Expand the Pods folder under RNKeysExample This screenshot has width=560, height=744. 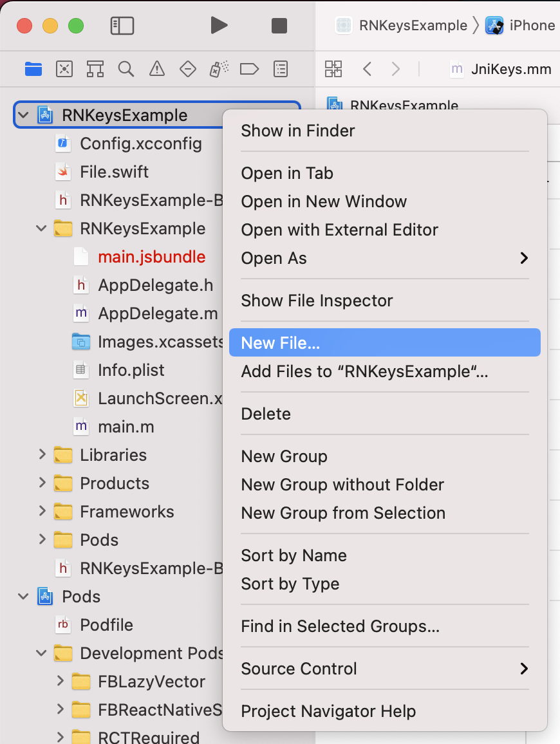coord(42,539)
